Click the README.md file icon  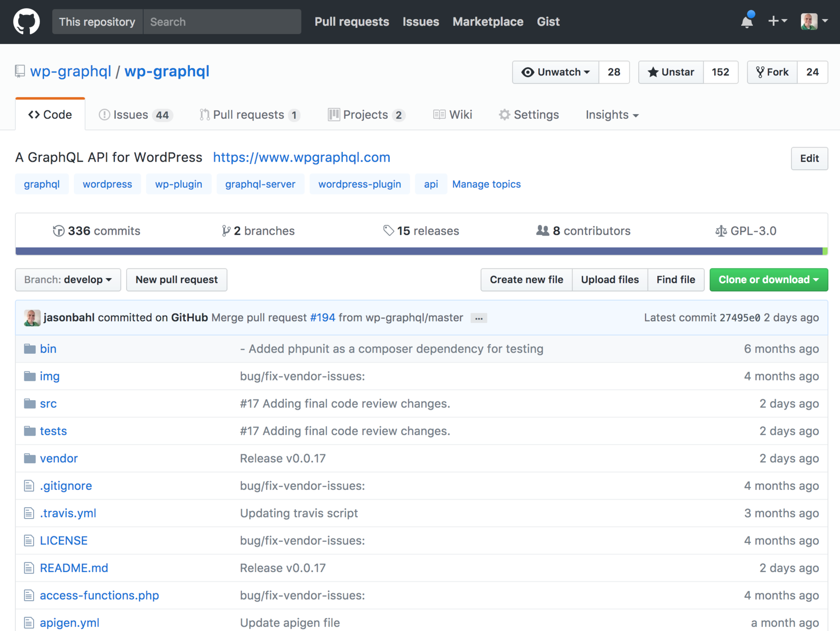pyautogui.click(x=29, y=568)
